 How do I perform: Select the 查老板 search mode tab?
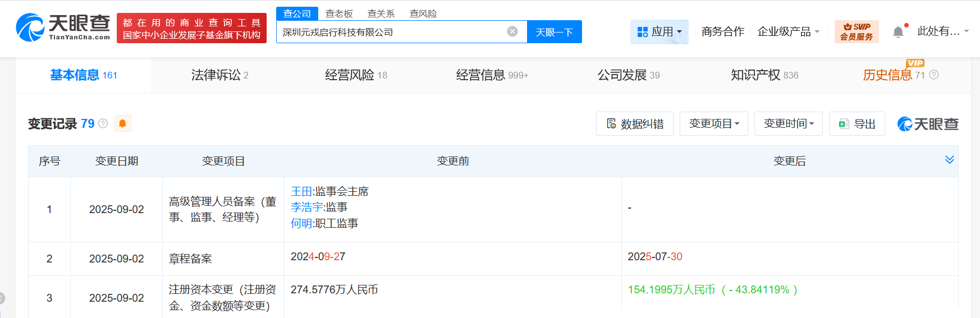pos(339,13)
